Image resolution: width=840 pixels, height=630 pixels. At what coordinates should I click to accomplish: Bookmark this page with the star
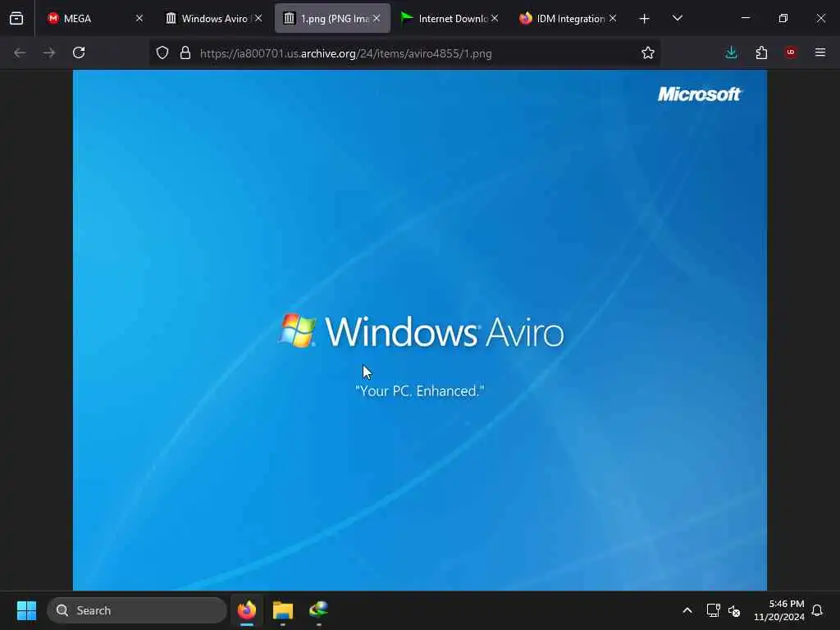pos(648,52)
